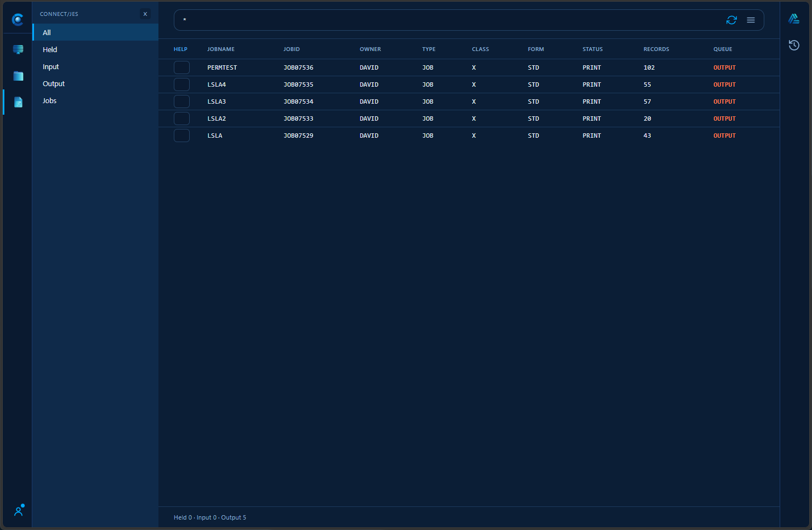The width and height of the screenshot is (812, 530).
Task: Select the Held filter
Action: [95, 49]
